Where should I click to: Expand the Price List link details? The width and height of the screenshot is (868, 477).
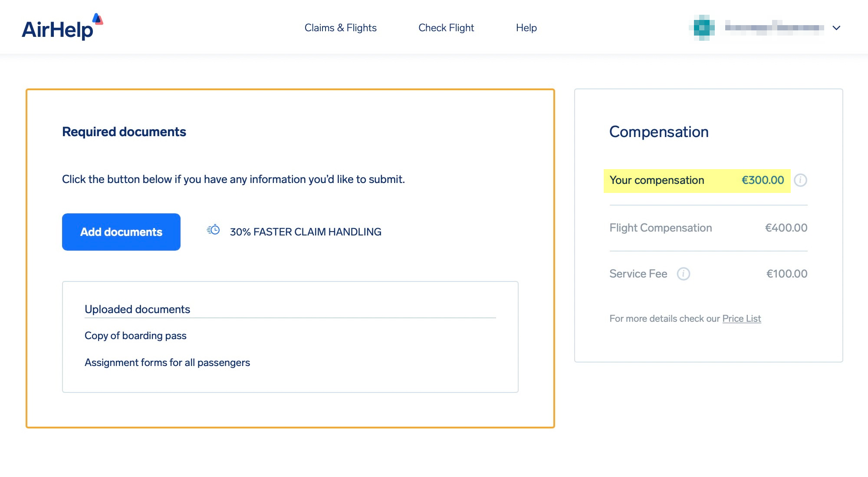click(742, 318)
